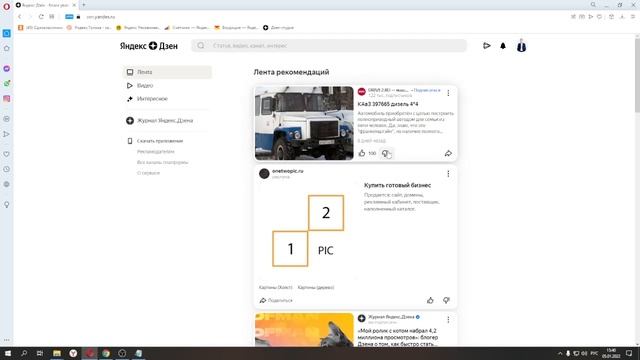Open the user profile avatar
This screenshot has width=640, height=360.
pyautogui.click(x=521, y=46)
